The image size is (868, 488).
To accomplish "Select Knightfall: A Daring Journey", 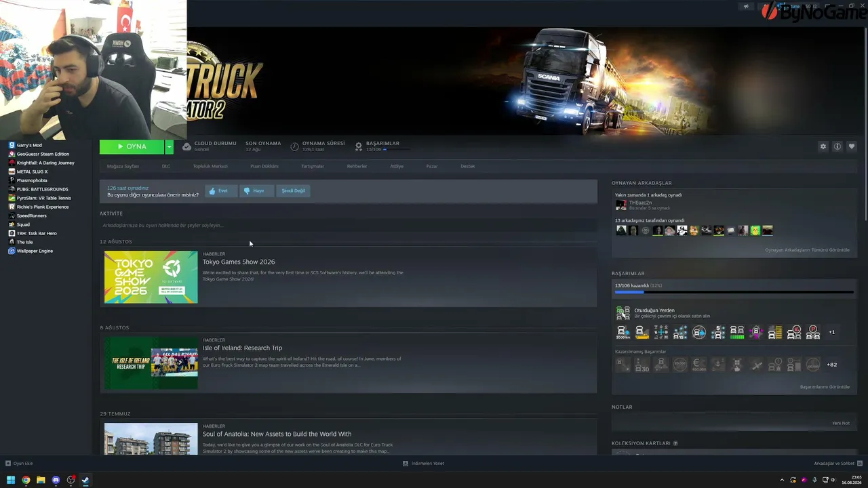I will click(45, 163).
